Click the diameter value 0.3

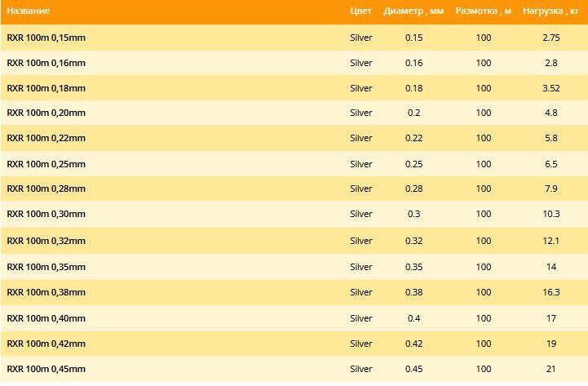tap(413, 214)
